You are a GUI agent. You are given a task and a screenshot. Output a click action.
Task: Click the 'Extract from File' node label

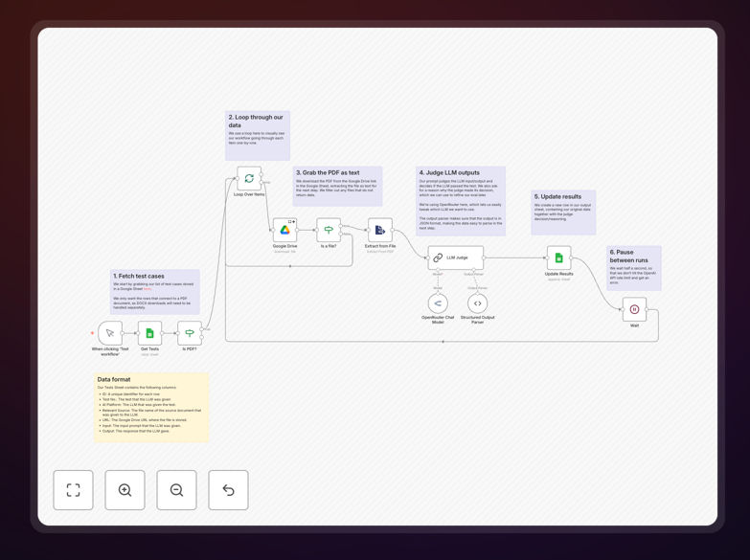coord(380,246)
